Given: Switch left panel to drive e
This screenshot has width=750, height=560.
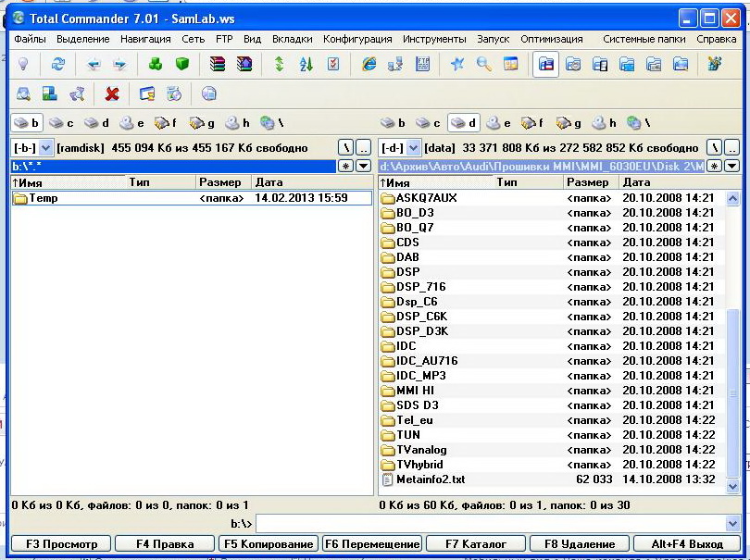Looking at the screenshot, I should [131, 123].
